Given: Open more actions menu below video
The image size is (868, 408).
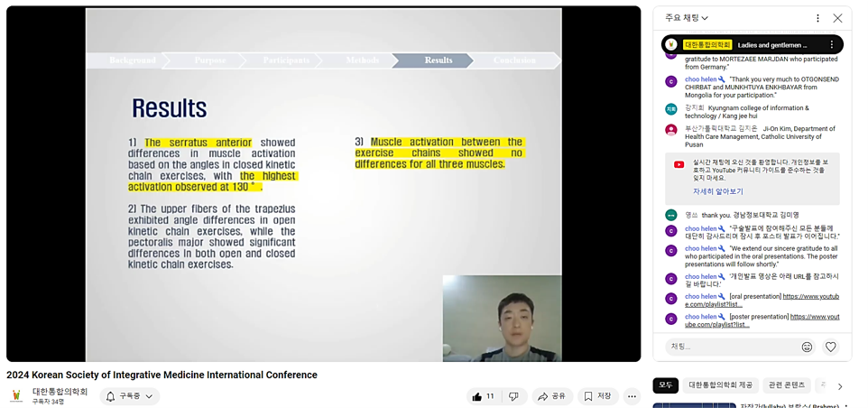Looking at the screenshot, I should [x=632, y=396].
